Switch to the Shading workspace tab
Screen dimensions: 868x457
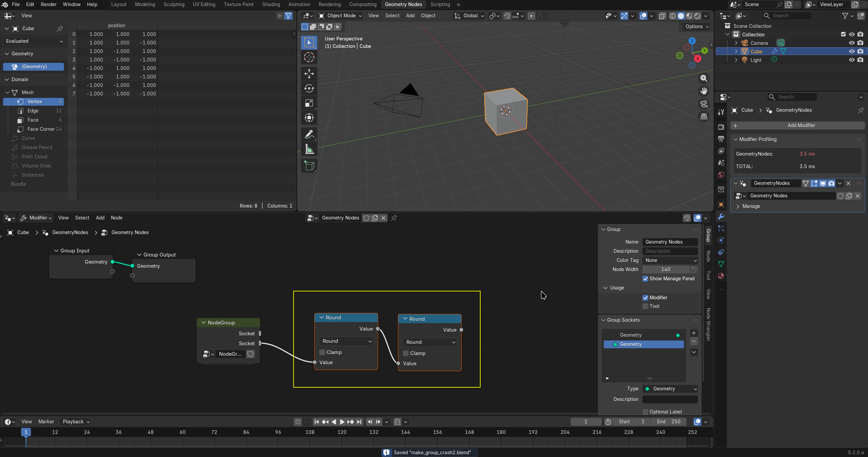pyautogui.click(x=271, y=4)
